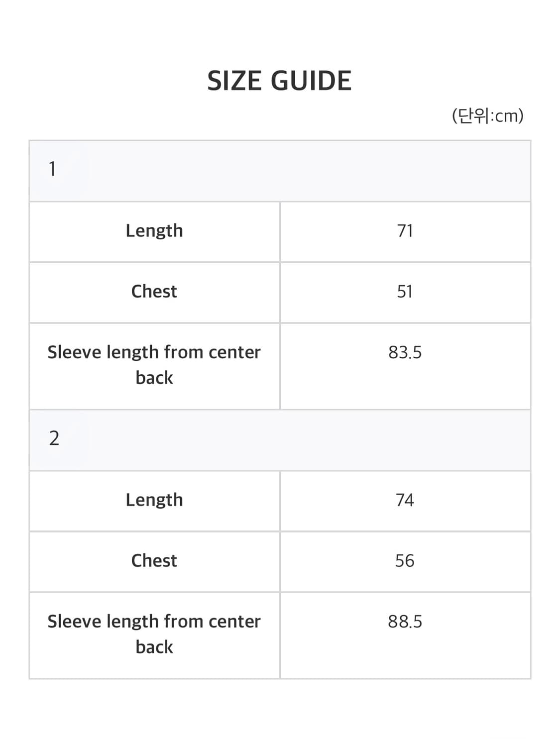Viewport: 560px width, 739px height.
Task: Select the length value 74
Action: (x=405, y=500)
